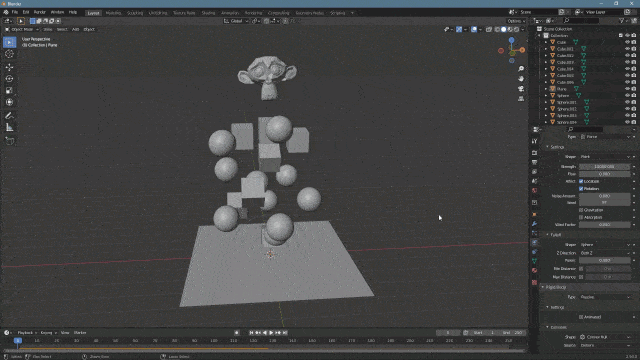Collapse the Rigid Body panel
This screenshot has width=640, height=360.
tap(543, 287)
